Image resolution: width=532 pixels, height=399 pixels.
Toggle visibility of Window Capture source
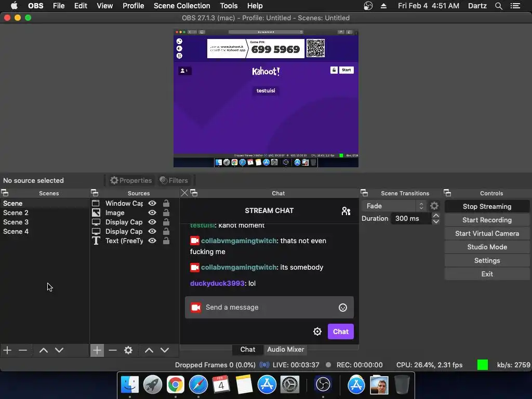pyautogui.click(x=152, y=203)
